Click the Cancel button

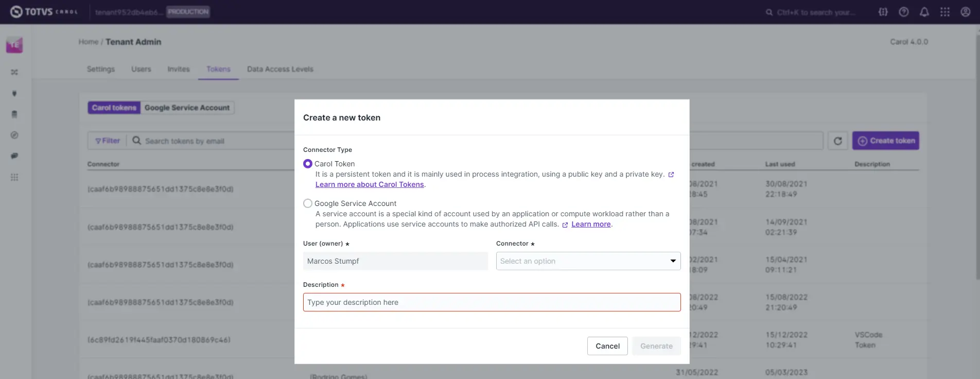tap(607, 346)
